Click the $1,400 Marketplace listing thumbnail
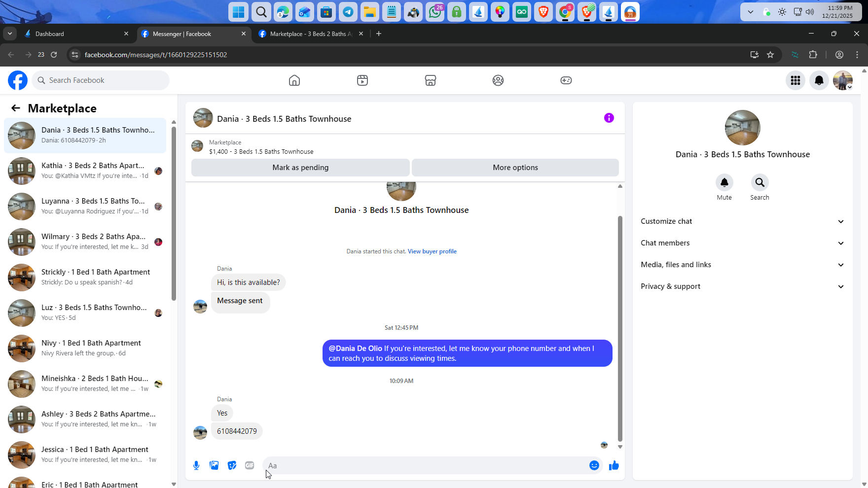This screenshot has height=488, width=868. coord(197,146)
